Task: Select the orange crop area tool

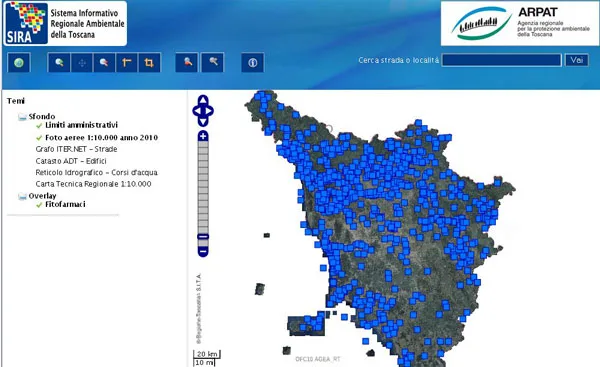Action: click(149, 63)
